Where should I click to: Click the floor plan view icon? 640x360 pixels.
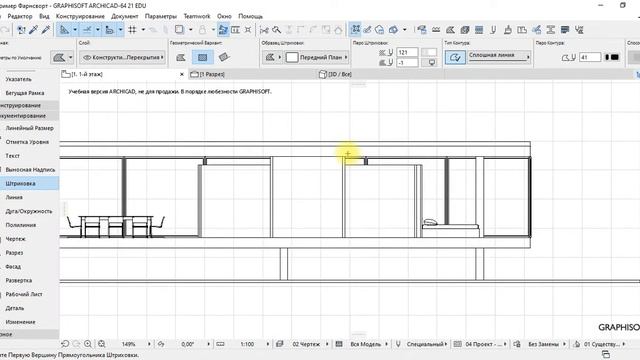(x=356, y=29)
